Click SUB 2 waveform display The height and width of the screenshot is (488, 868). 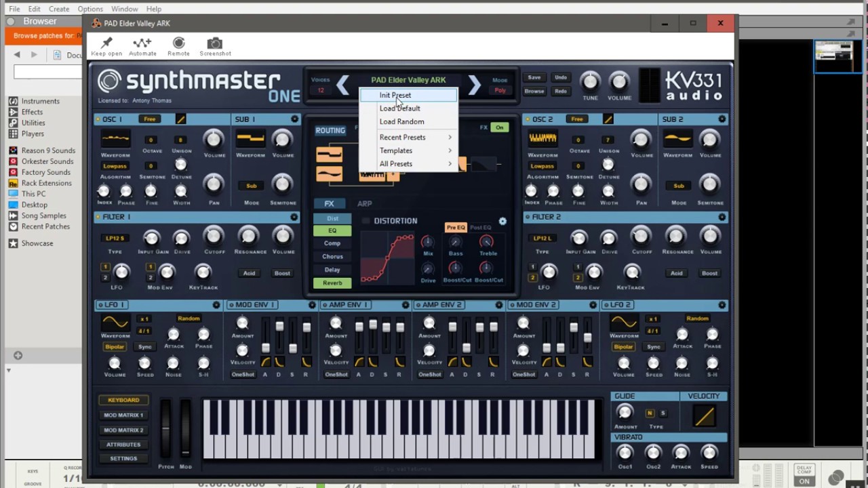coord(677,140)
